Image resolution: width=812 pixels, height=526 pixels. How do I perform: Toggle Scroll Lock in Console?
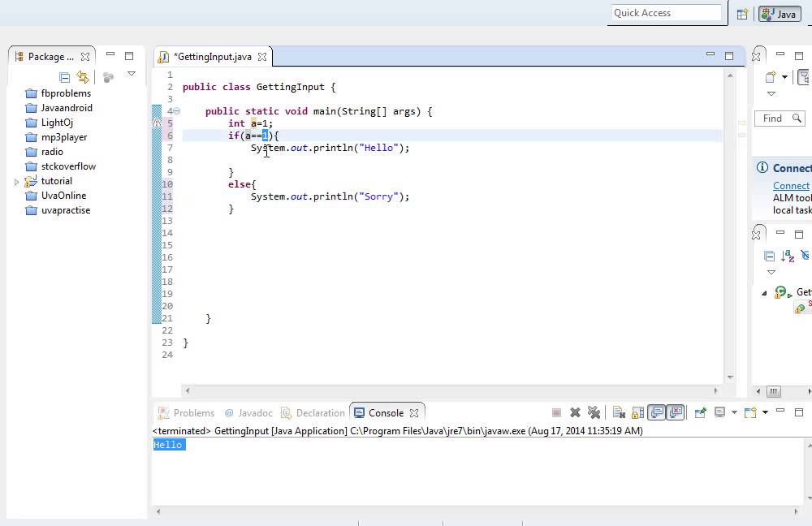[x=638, y=412]
